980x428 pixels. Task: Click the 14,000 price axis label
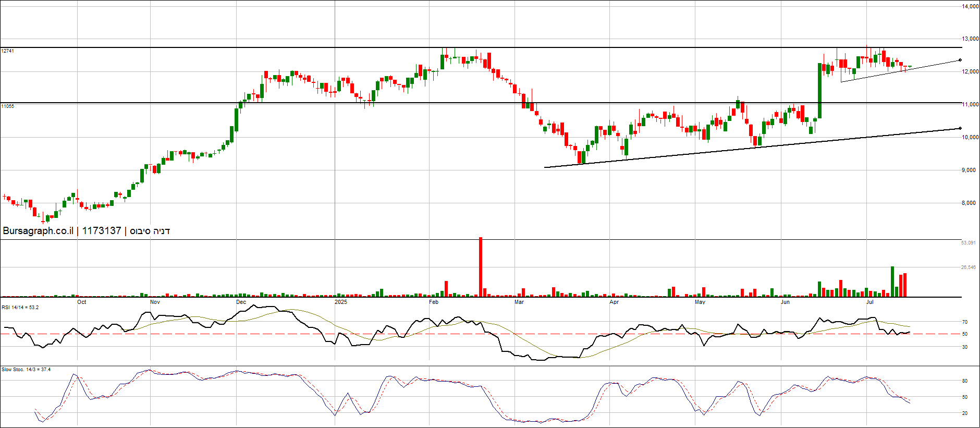click(970, 7)
